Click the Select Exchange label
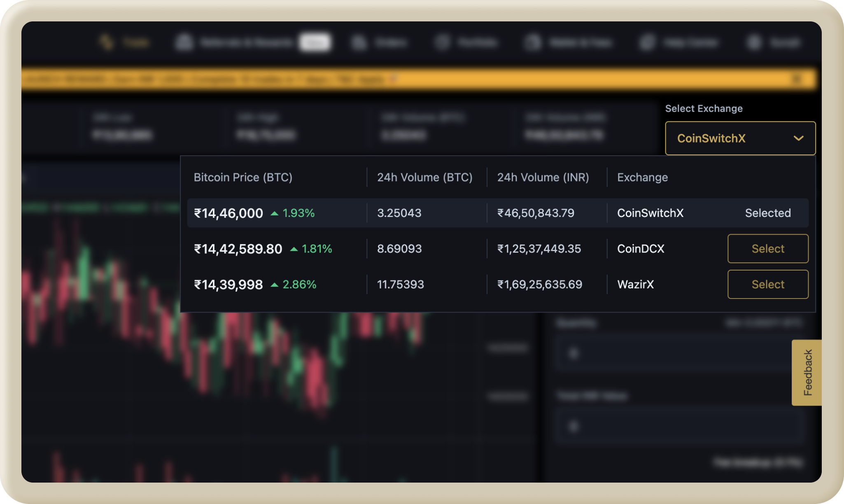The width and height of the screenshot is (844, 504). click(x=704, y=109)
